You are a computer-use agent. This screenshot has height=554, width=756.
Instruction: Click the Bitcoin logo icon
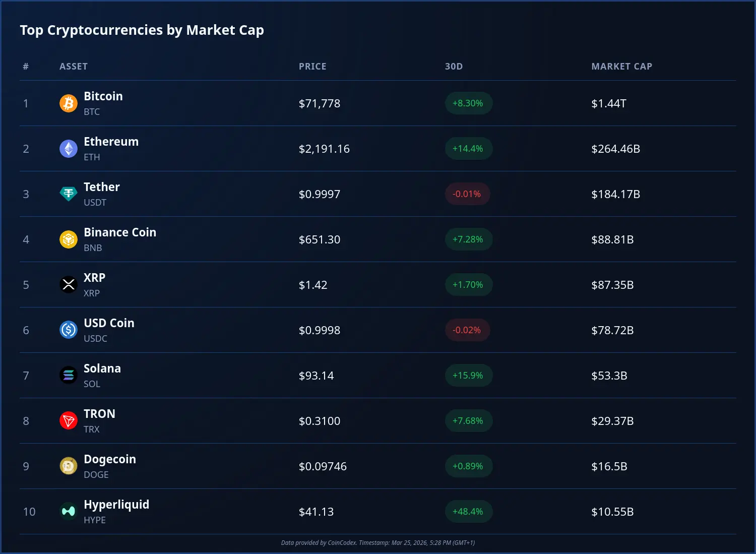click(x=68, y=103)
